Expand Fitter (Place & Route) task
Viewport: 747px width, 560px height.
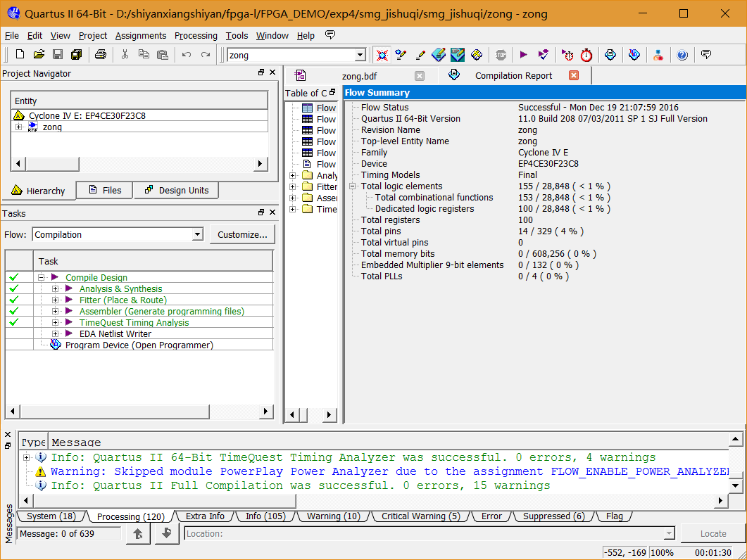pos(55,300)
